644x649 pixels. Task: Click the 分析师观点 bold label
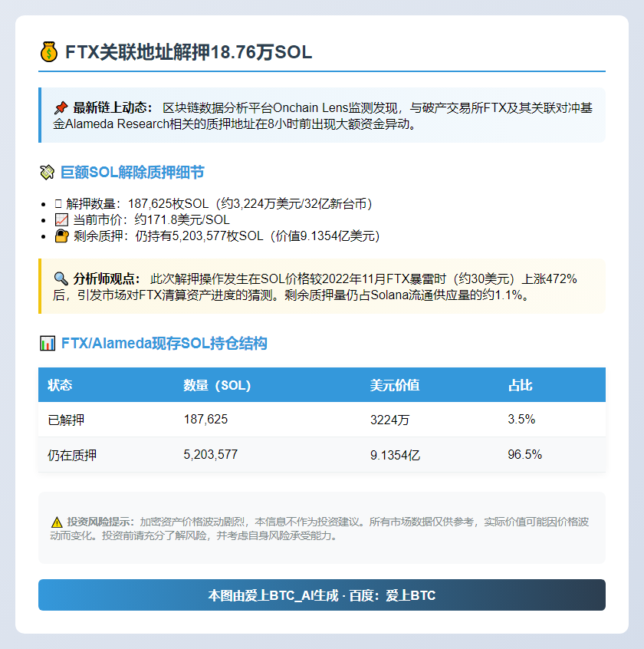click(107, 278)
